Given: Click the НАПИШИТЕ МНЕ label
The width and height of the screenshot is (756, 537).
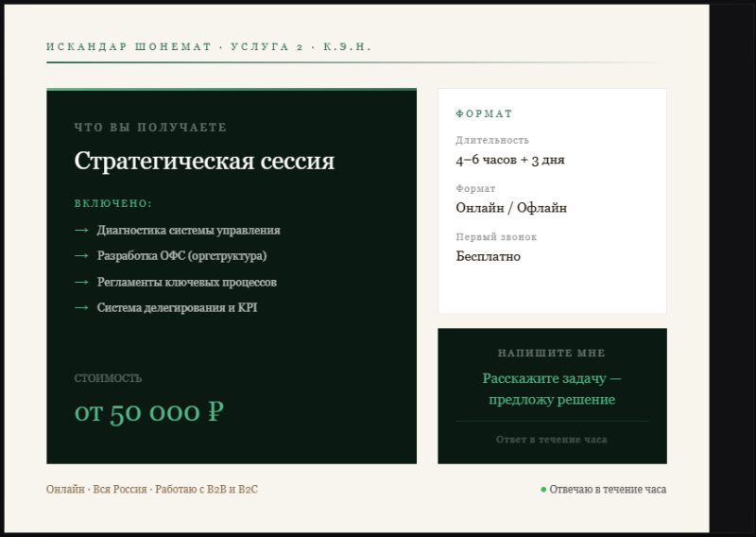Looking at the screenshot, I should [x=552, y=353].
